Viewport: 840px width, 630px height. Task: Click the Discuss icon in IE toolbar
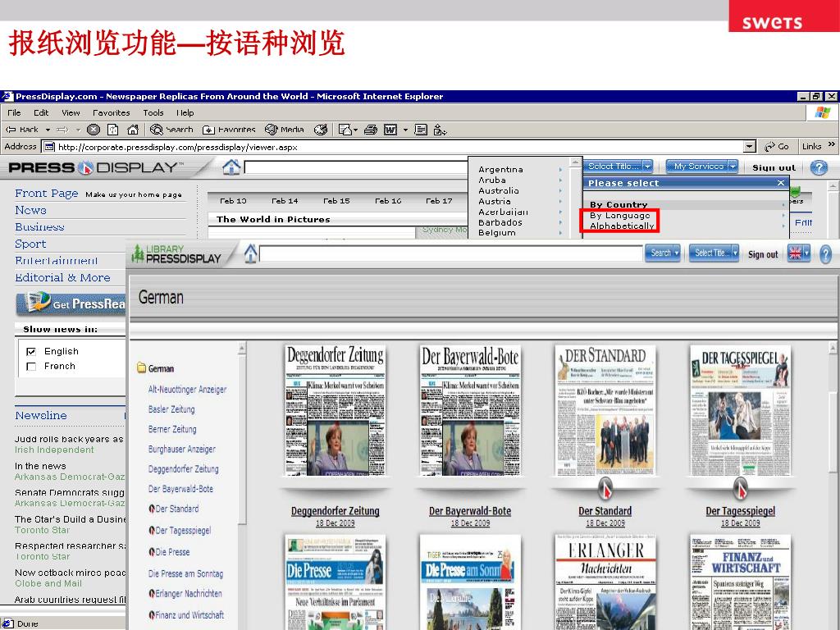(x=421, y=130)
